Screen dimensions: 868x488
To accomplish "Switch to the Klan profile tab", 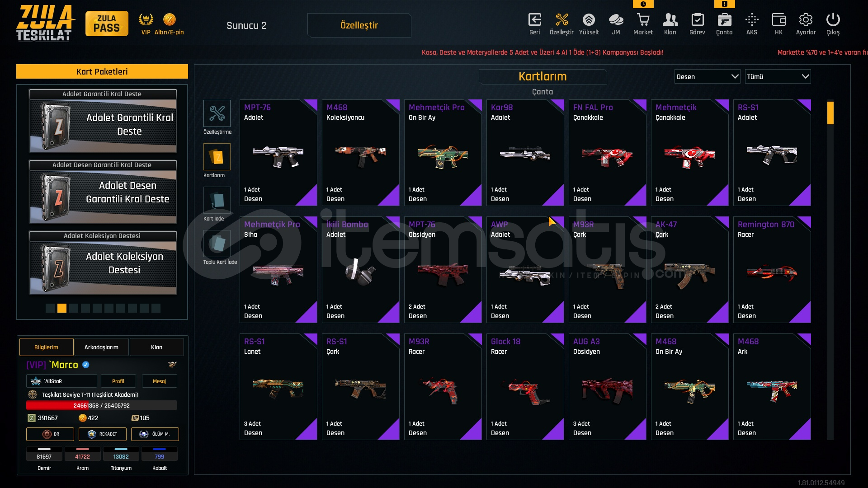I will (x=156, y=347).
